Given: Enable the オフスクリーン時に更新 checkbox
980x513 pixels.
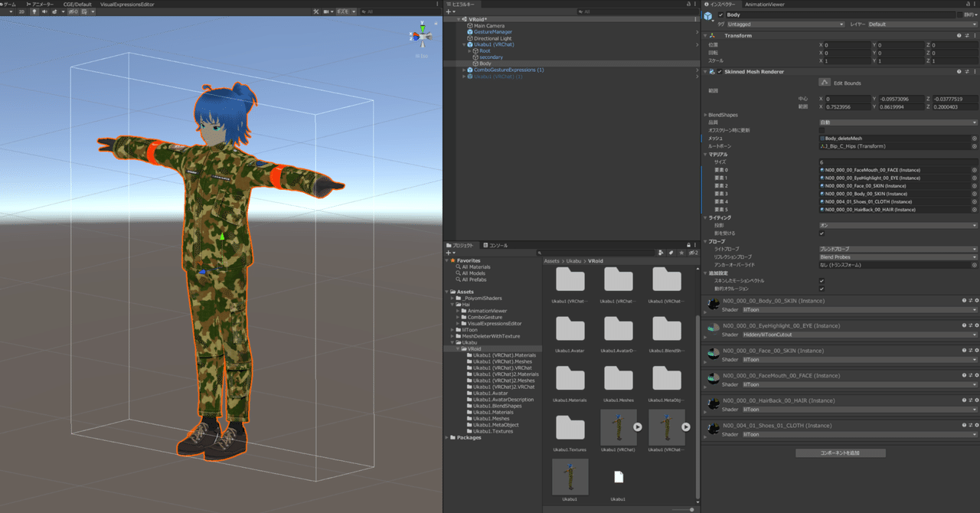Looking at the screenshot, I should 821,130.
